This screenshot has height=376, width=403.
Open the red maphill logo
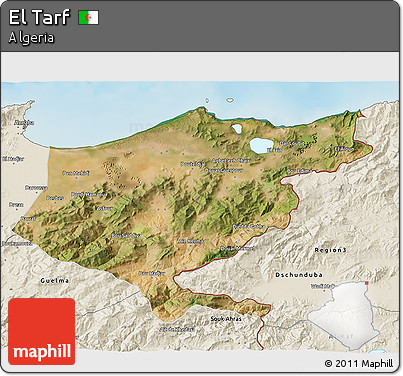point(42,331)
